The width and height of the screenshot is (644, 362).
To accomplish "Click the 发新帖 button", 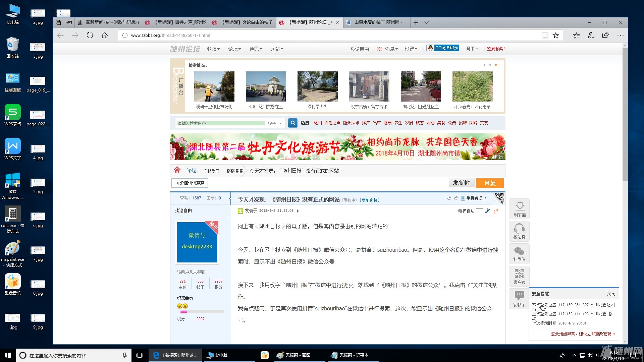I will pos(461,183).
